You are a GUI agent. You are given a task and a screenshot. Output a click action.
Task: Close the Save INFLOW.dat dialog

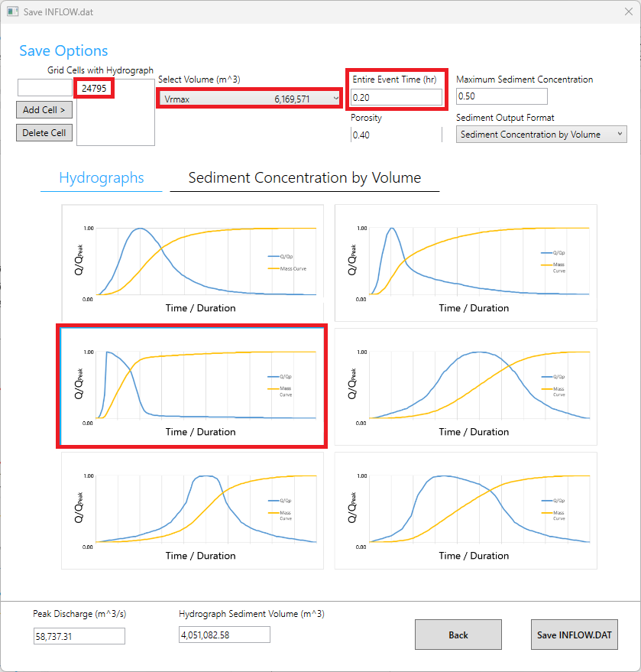point(628,12)
